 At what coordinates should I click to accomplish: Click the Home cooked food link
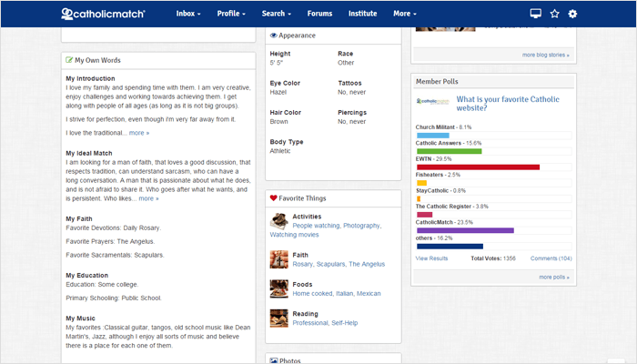pyautogui.click(x=312, y=293)
